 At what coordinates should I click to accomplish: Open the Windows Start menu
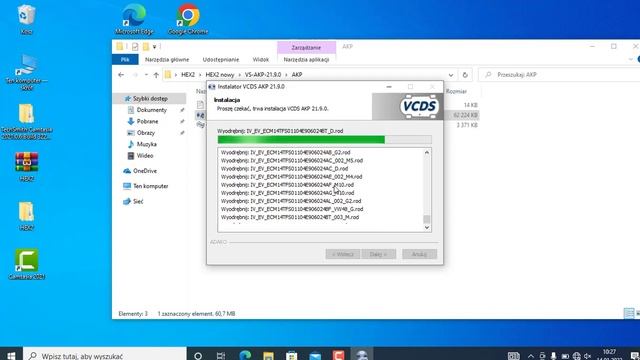click(x=11, y=356)
